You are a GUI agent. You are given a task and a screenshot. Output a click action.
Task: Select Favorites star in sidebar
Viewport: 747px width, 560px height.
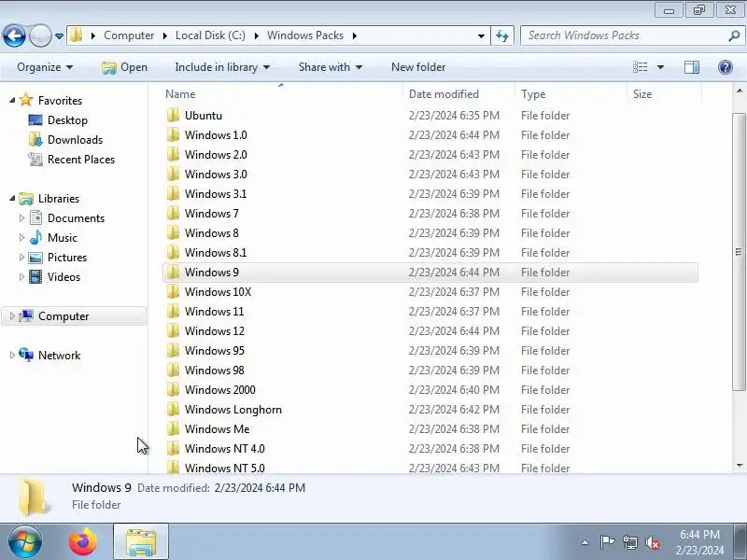coord(26,100)
